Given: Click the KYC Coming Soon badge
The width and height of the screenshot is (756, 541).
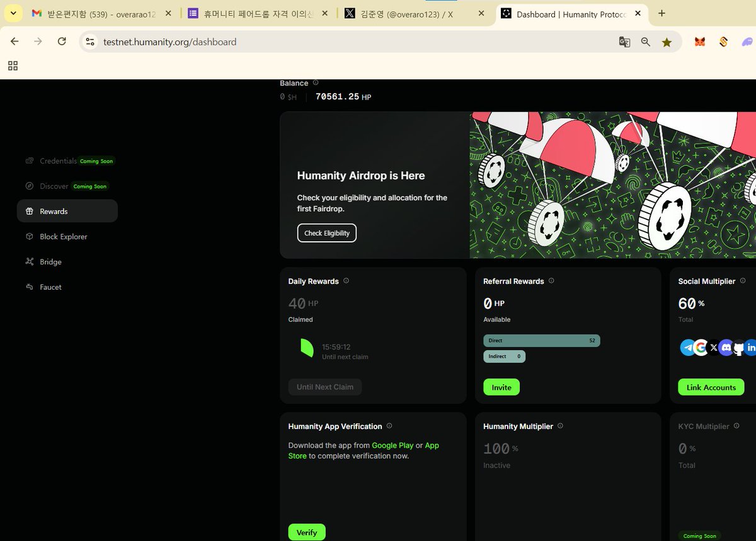Looking at the screenshot, I should [x=699, y=536].
